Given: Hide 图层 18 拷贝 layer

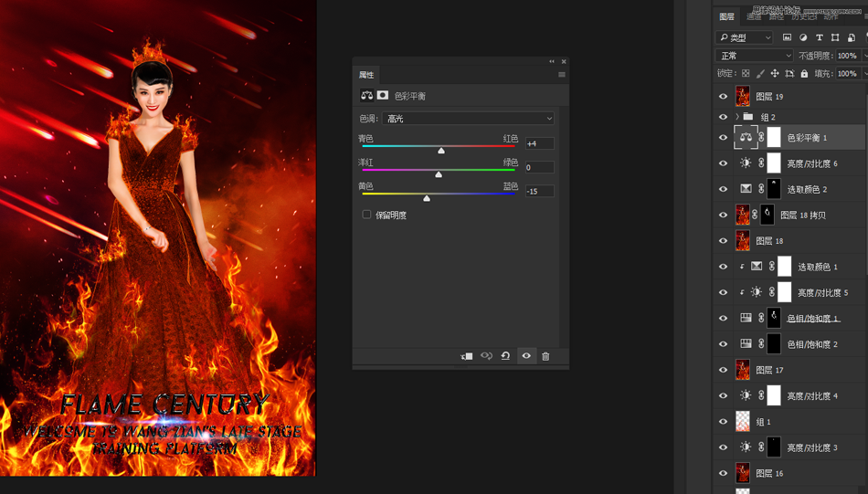Looking at the screenshot, I should (723, 215).
